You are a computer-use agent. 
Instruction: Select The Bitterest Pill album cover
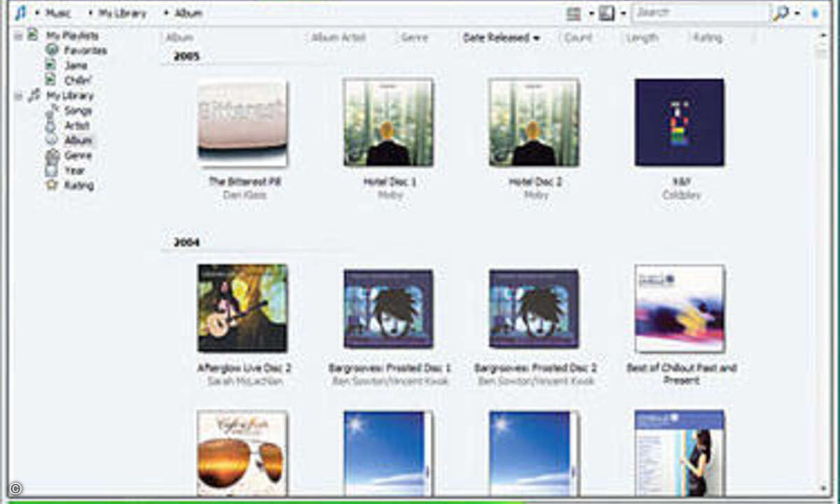[242, 122]
